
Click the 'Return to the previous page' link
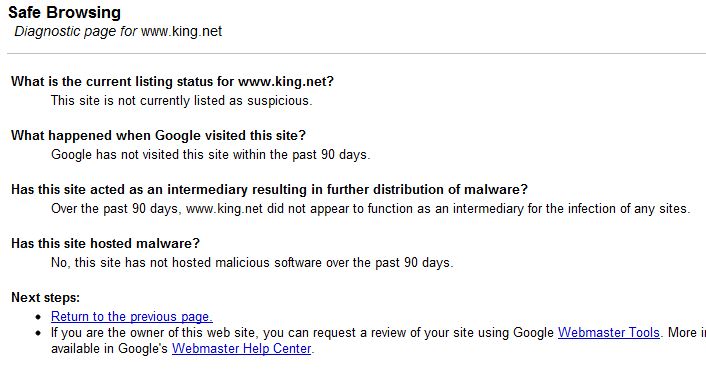point(131,317)
